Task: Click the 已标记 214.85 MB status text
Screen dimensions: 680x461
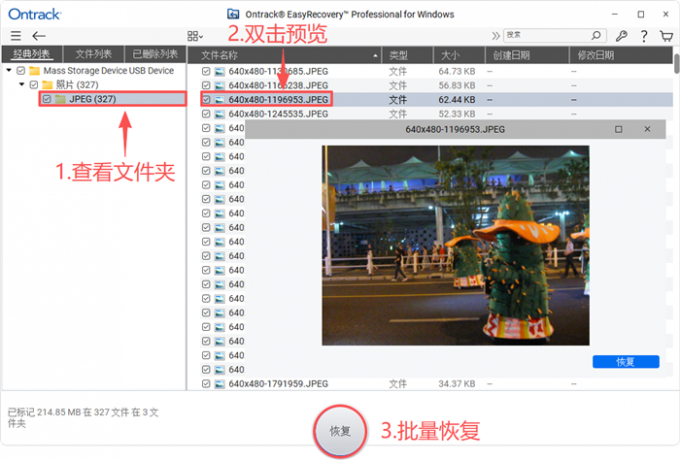Action: [x=83, y=418]
